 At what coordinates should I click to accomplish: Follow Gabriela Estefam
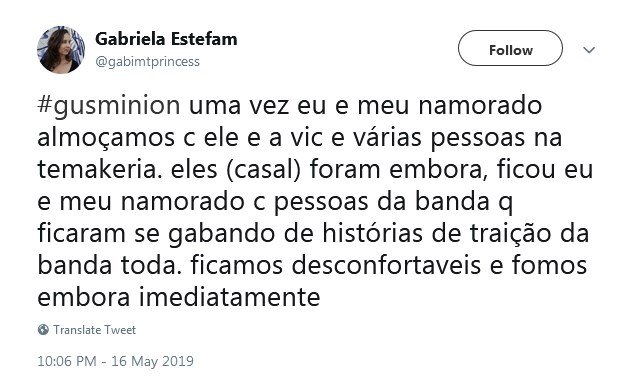pos(510,48)
